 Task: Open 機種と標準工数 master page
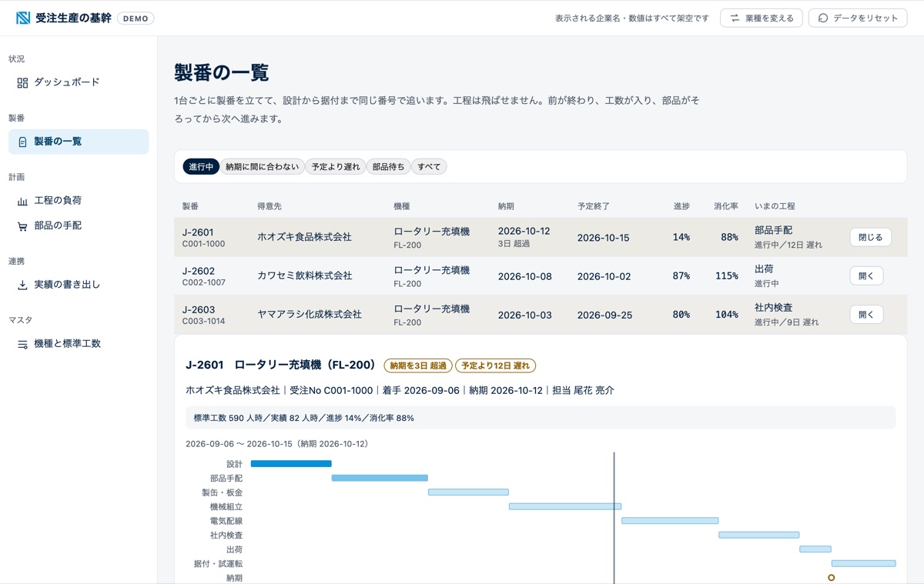(79, 344)
